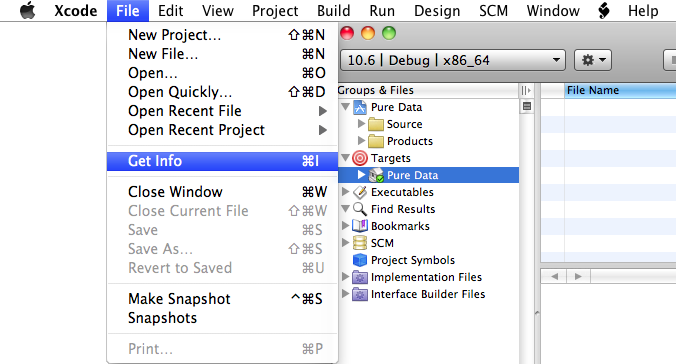Open the Action gear dropdown button
This screenshot has height=364, width=676.
tap(593, 60)
